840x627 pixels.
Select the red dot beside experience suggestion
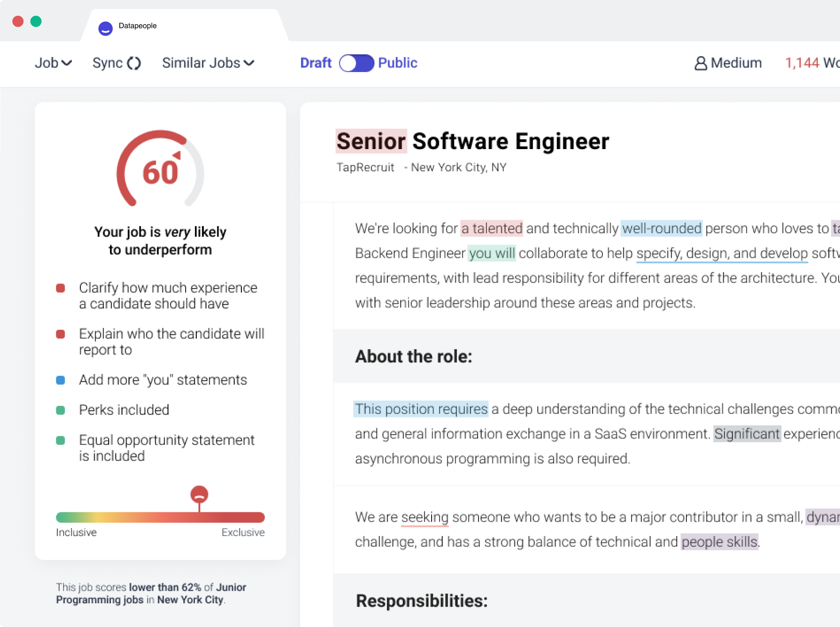click(61, 287)
